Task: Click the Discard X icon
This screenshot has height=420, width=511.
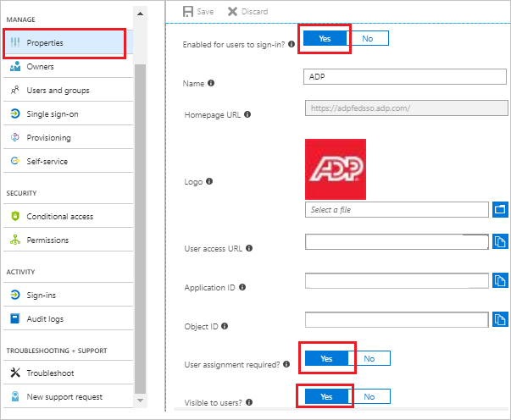Action: 232,11
